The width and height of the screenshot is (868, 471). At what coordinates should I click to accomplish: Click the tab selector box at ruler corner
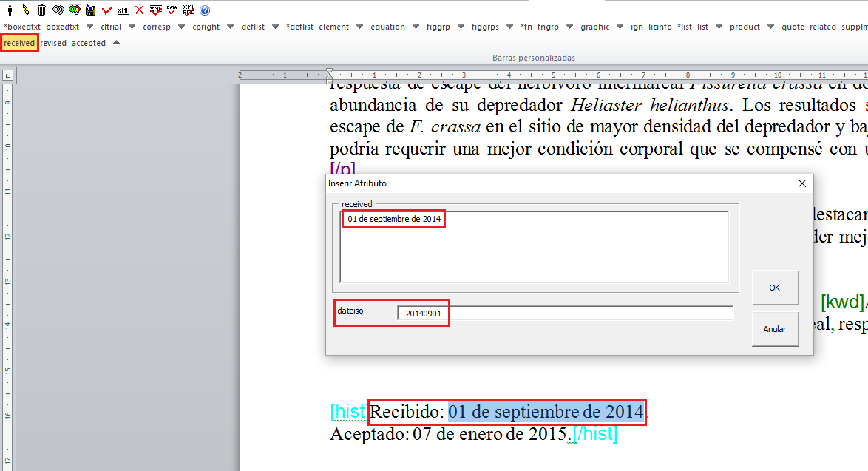[x=8, y=75]
